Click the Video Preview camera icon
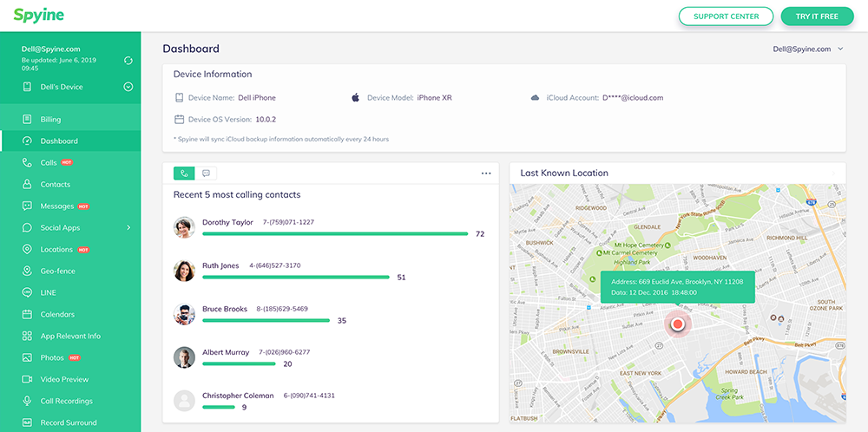 (x=27, y=379)
